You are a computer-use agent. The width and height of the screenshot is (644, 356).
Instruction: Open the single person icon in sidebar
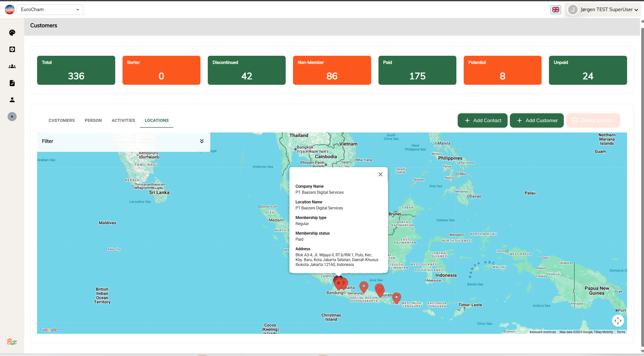point(12,100)
